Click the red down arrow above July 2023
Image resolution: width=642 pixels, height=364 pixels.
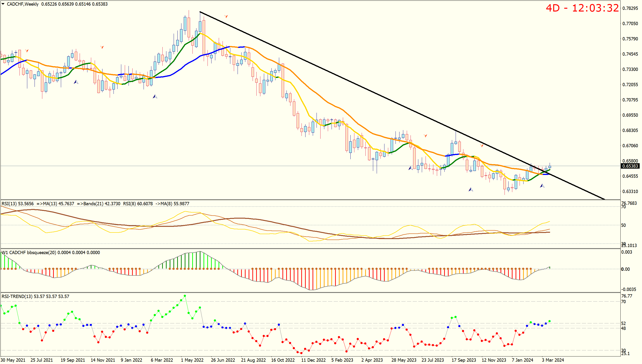425,136
